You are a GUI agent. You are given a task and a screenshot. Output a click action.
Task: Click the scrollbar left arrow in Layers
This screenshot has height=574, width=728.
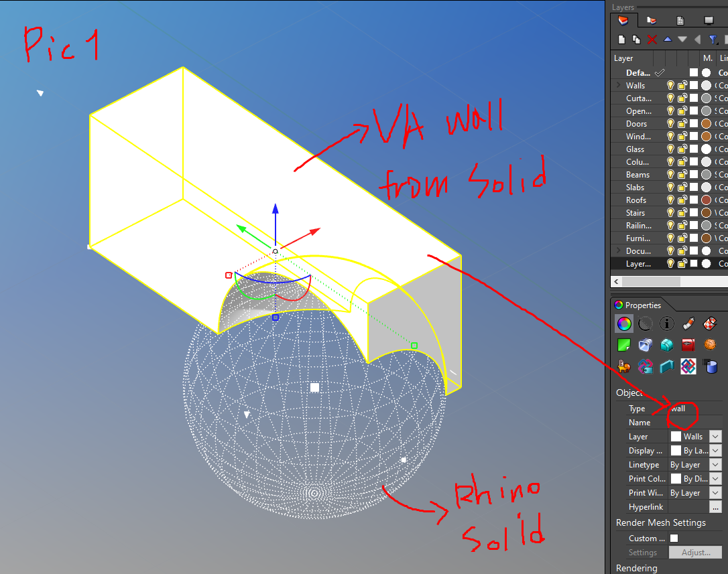[x=616, y=282]
